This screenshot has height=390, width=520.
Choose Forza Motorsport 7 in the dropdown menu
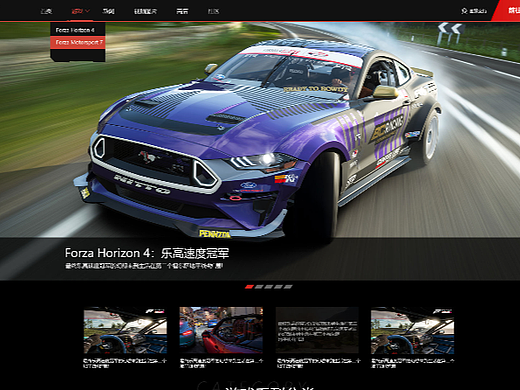point(78,42)
